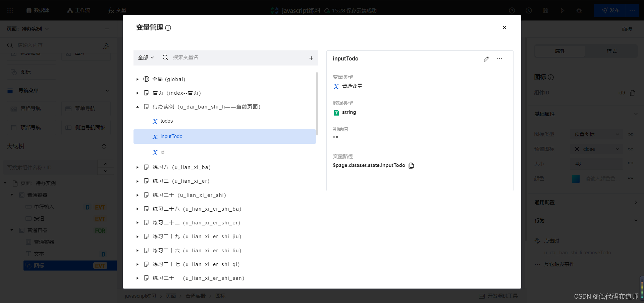
Task: Expand the 全局 (global) tree node
Action: pos(138,79)
